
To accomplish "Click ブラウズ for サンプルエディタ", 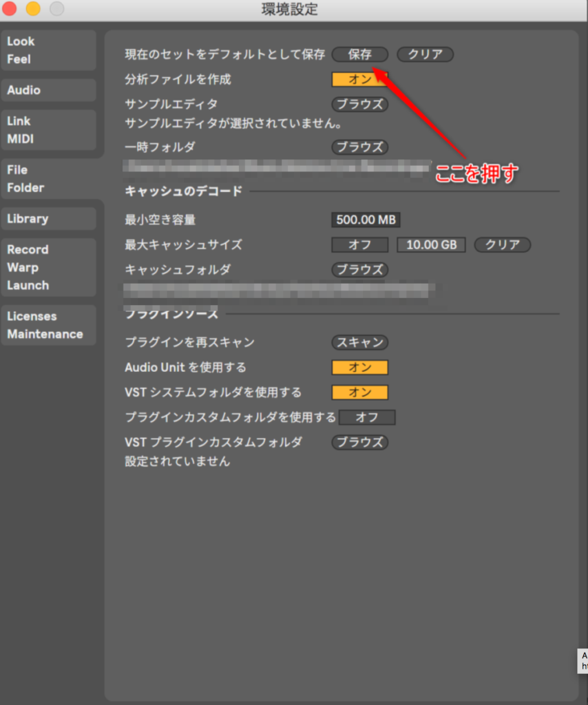I will pyautogui.click(x=359, y=105).
